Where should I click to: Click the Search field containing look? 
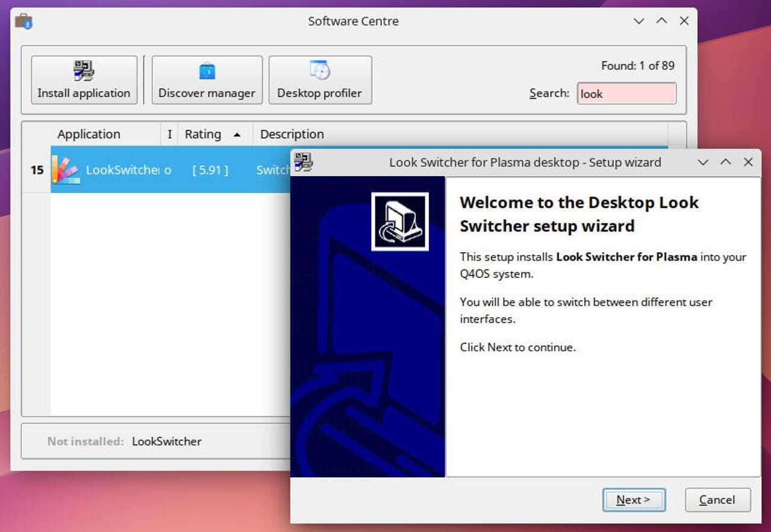point(626,93)
